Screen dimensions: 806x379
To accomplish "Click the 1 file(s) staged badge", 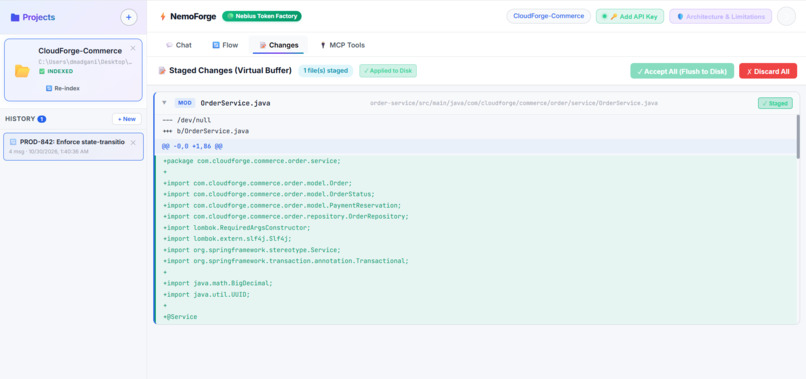I will click(325, 70).
